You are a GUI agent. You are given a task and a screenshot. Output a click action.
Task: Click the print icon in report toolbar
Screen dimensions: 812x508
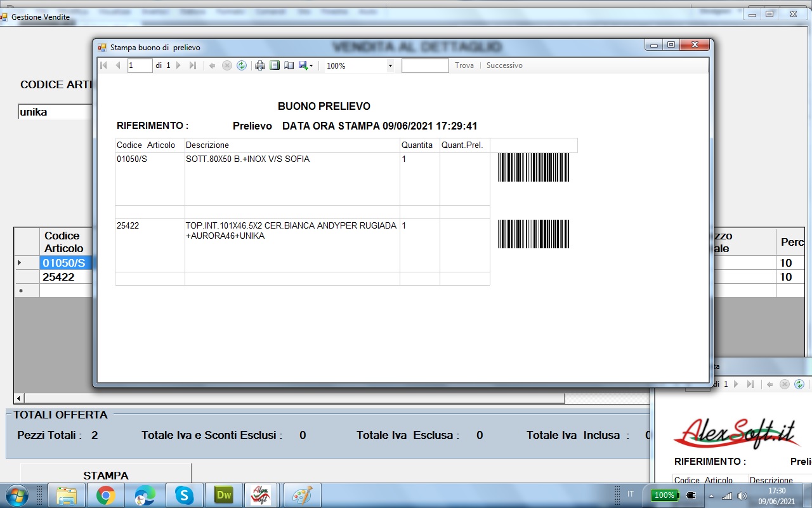pos(259,65)
